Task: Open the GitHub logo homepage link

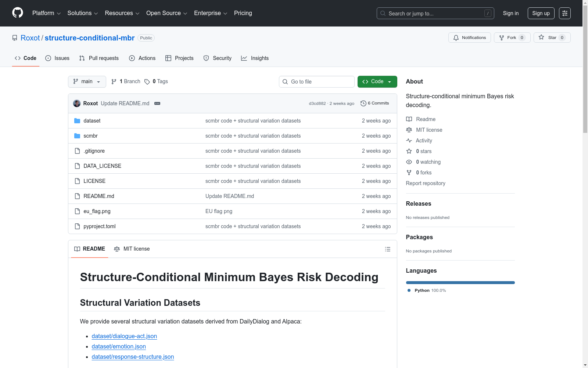Action: pos(18,13)
